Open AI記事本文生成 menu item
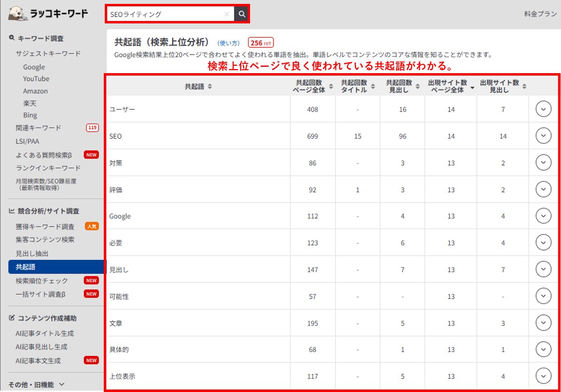 (38, 361)
